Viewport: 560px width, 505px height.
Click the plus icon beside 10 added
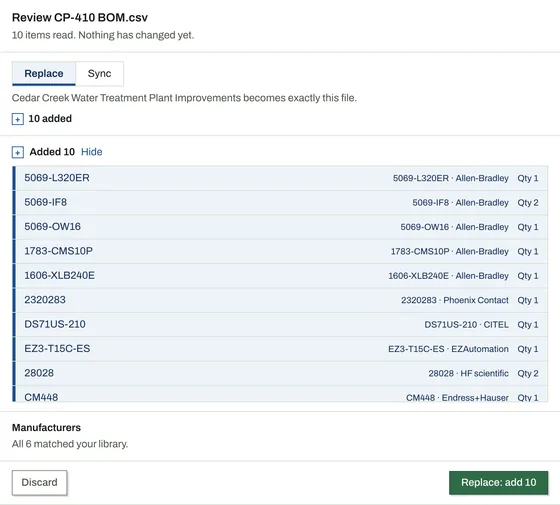(18, 119)
